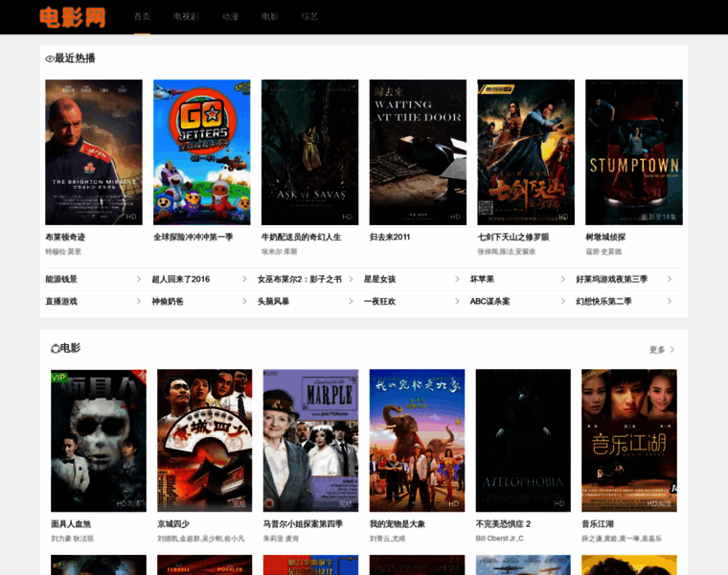Viewport: 728px width, 575px height.
Task: Open the Marple poster
Action: (x=310, y=441)
